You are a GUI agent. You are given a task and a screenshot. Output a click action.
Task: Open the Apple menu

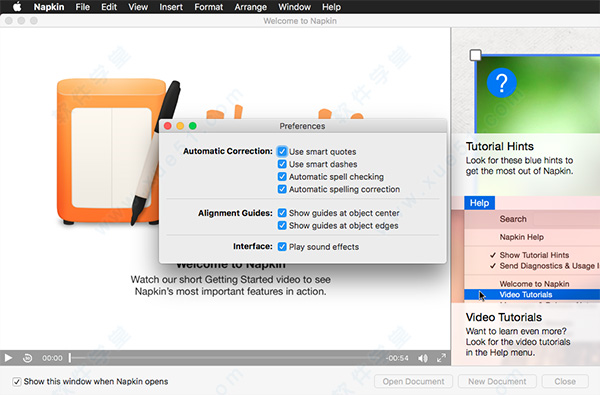17,7
